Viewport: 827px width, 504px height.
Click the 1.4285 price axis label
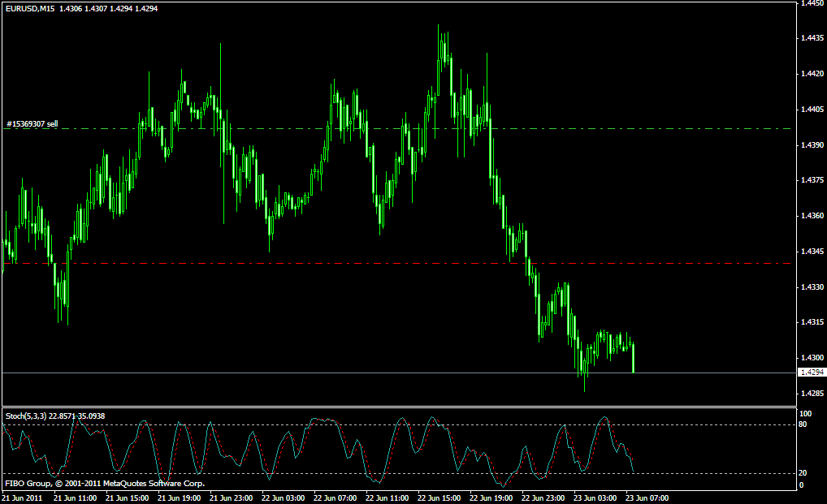(x=812, y=394)
